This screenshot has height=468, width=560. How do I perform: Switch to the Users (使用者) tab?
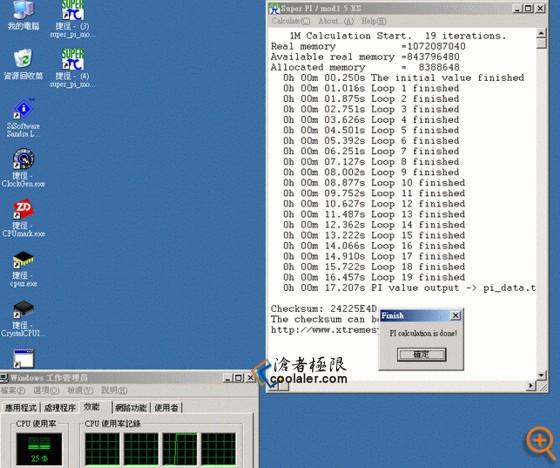166,407
